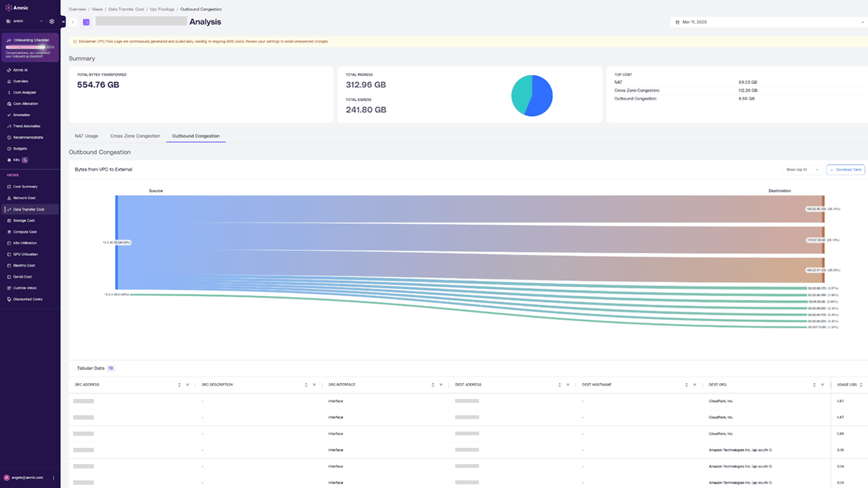Open filter on the SRC INTERFACE column
The width and height of the screenshot is (868, 488).
(x=441, y=385)
